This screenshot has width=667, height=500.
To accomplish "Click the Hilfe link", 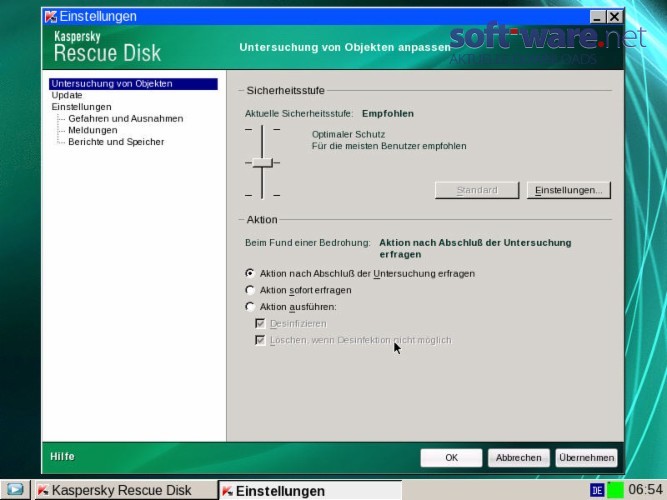I will tap(62, 457).
